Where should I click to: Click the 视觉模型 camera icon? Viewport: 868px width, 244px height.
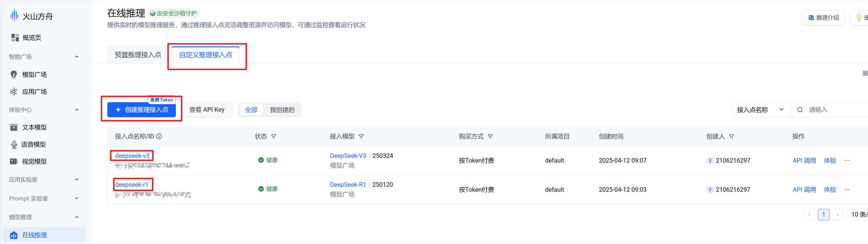pos(14,161)
